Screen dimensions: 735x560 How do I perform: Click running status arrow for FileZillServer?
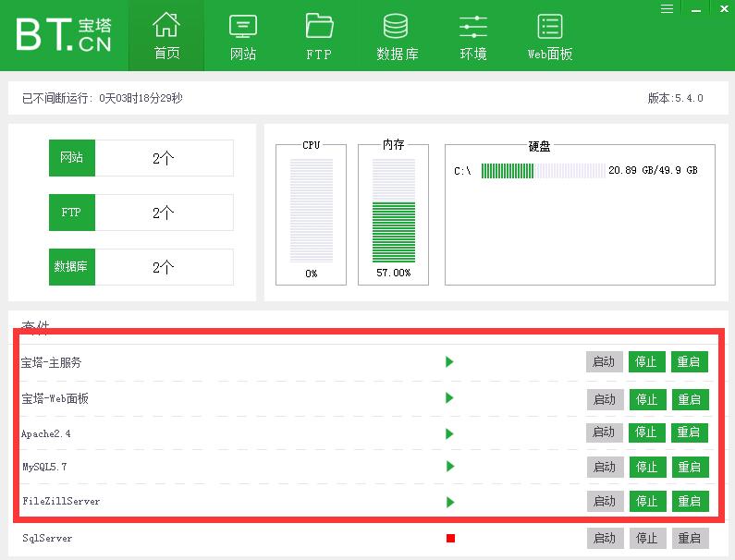[x=450, y=503]
